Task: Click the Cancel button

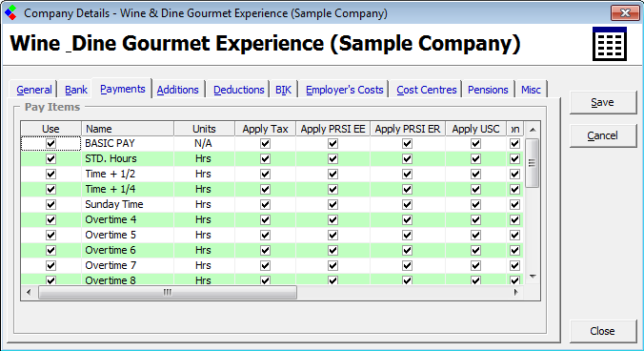Action: pyautogui.click(x=602, y=135)
